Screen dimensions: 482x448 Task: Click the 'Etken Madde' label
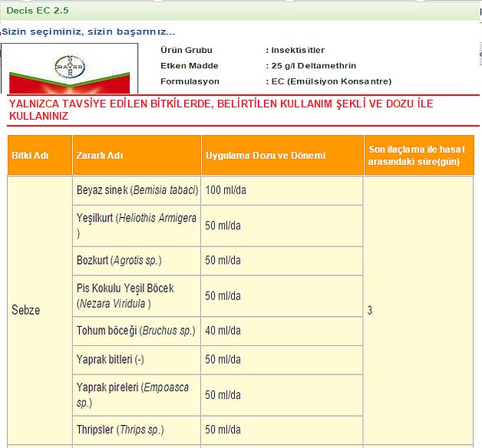tap(190, 66)
